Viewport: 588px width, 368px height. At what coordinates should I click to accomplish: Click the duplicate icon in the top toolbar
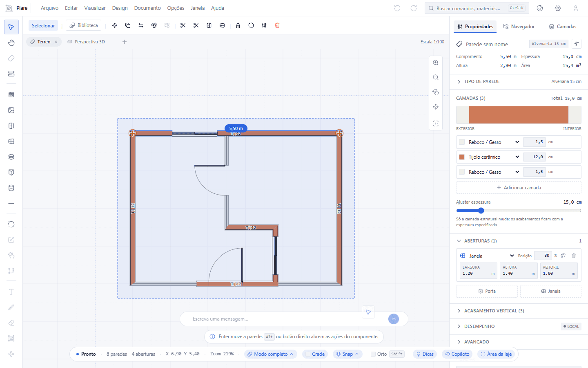coord(128,25)
